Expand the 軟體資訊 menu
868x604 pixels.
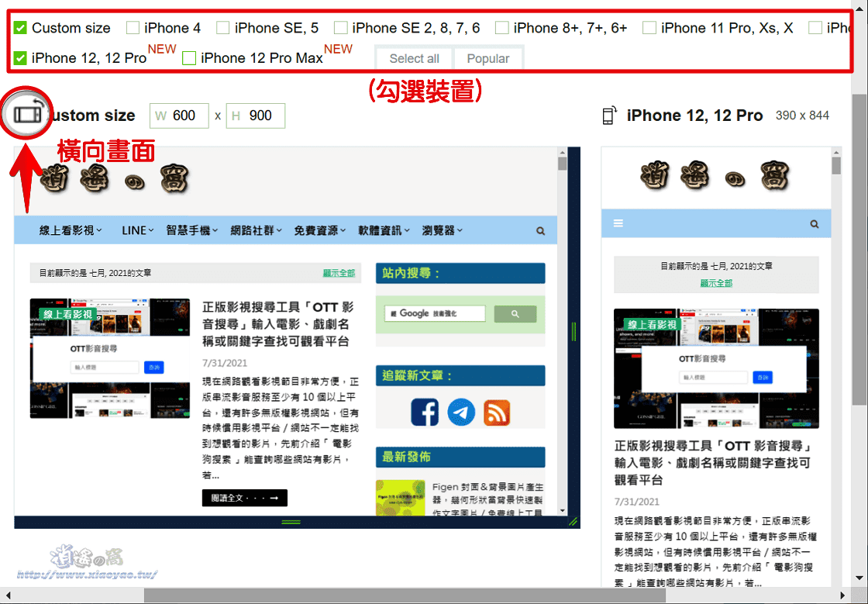coord(384,230)
